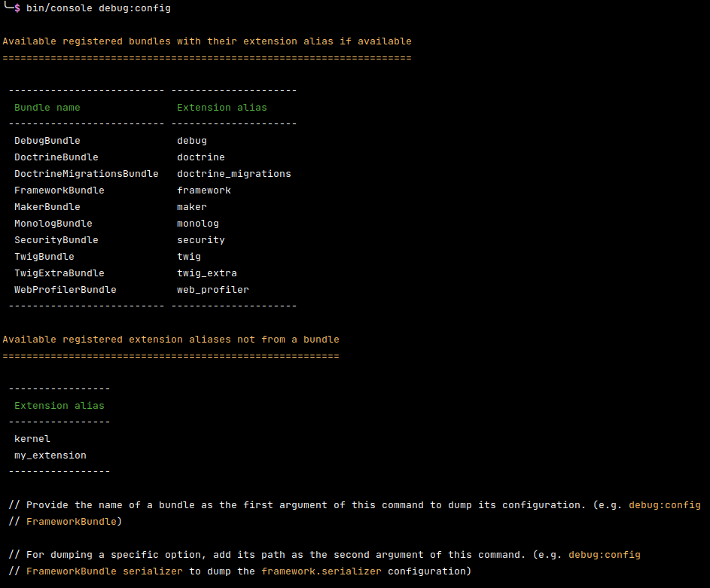Click 'DebugBundle' in the bundle list

click(47, 140)
